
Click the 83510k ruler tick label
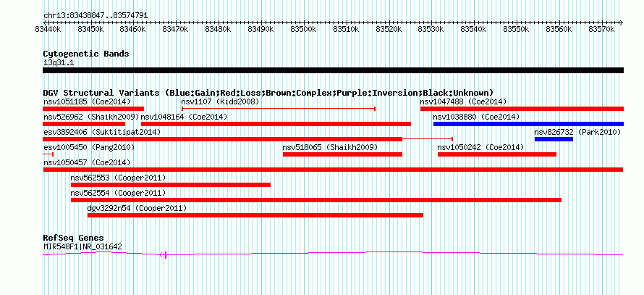pos(346,29)
